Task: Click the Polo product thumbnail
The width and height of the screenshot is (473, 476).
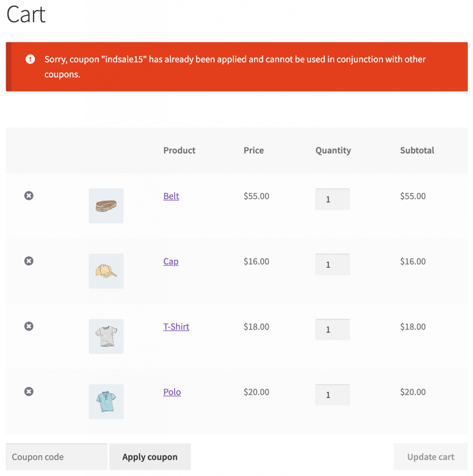Action: pos(106,402)
